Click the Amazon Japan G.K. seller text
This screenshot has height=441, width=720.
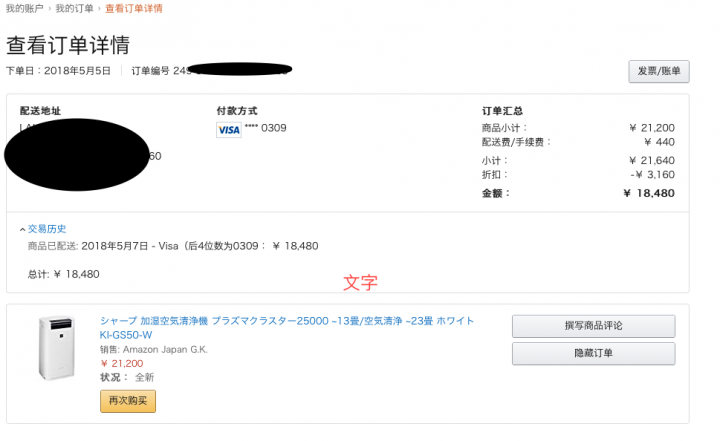pos(165,350)
